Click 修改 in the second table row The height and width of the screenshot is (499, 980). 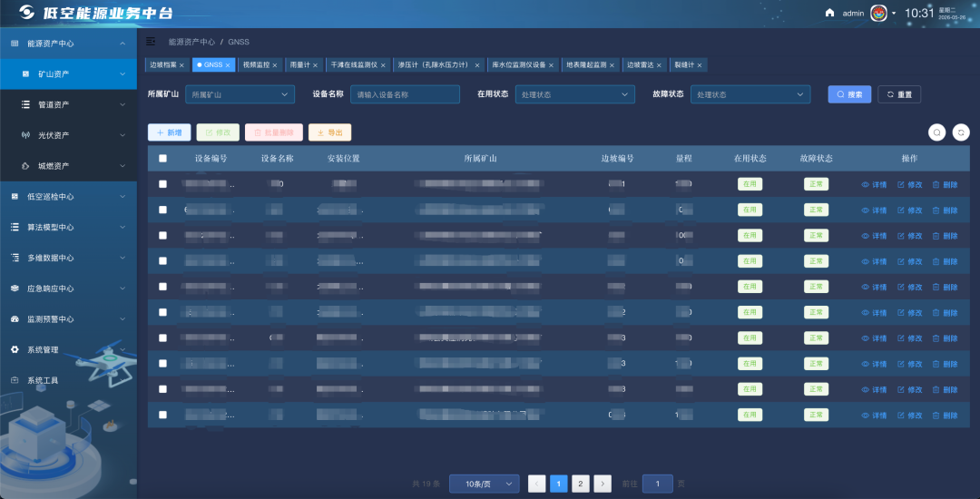pos(909,210)
